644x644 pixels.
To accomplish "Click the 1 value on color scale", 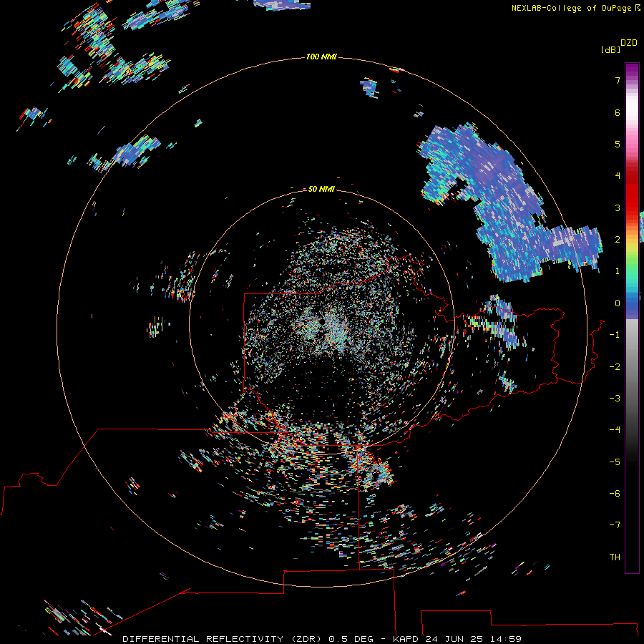I will [x=618, y=271].
